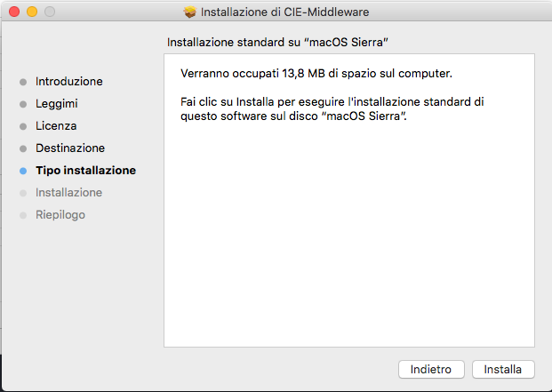Click the gray bullet beside Licenza
The height and width of the screenshot is (392, 552).
(23, 126)
